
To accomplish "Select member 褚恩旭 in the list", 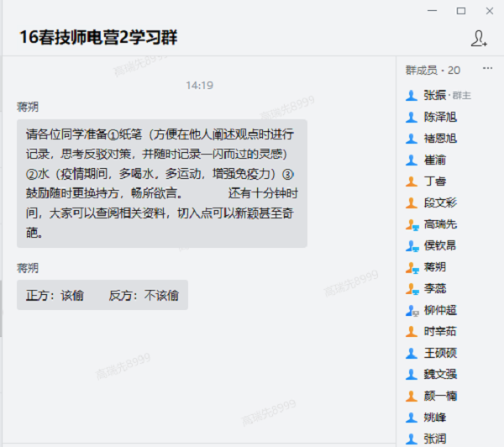I will click(x=440, y=139).
